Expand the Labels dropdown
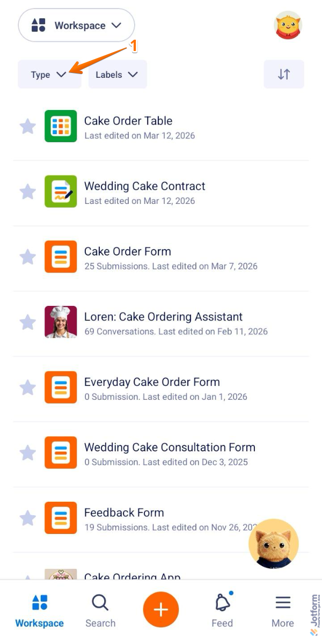This screenshot has height=644, width=322. (x=118, y=74)
